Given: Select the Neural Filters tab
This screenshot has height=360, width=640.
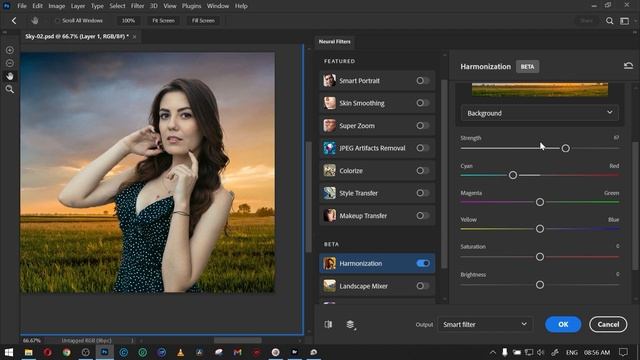Looking at the screenshot, I should click(x=335, y=42).
